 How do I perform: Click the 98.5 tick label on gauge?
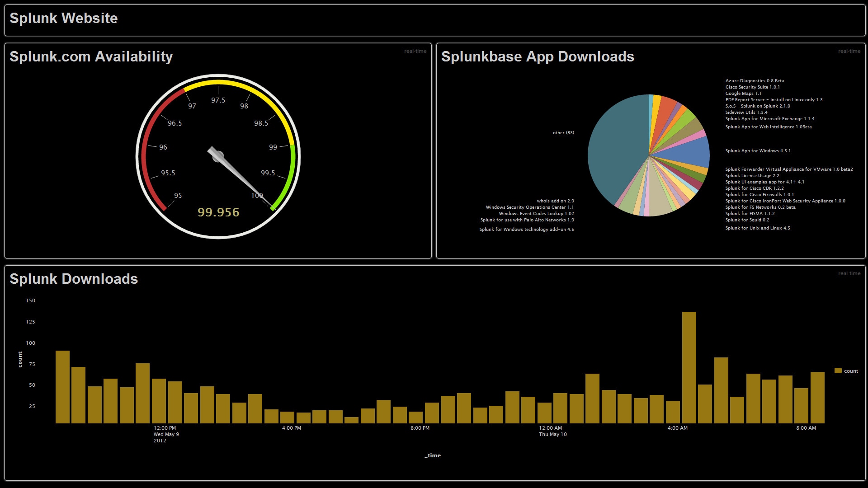click(x=261, y=123)
